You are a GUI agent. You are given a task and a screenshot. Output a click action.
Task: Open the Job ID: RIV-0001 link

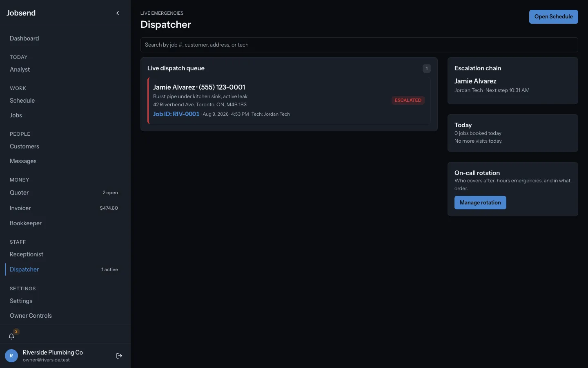[176, 114]
